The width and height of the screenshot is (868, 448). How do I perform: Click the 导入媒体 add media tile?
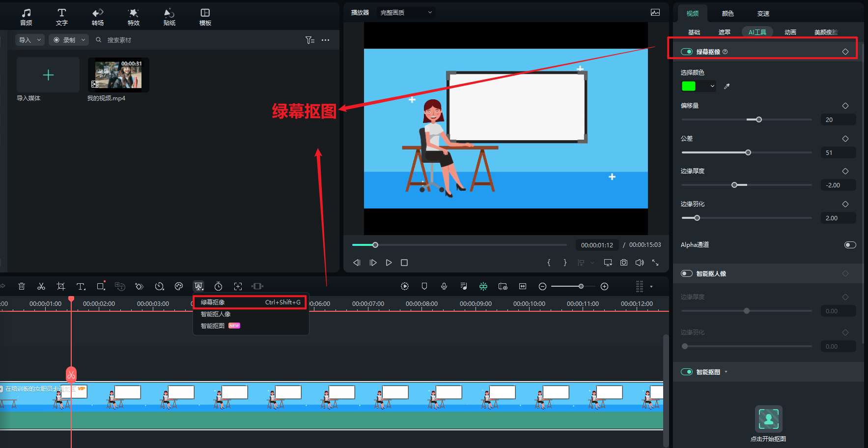tap(48, 75)
